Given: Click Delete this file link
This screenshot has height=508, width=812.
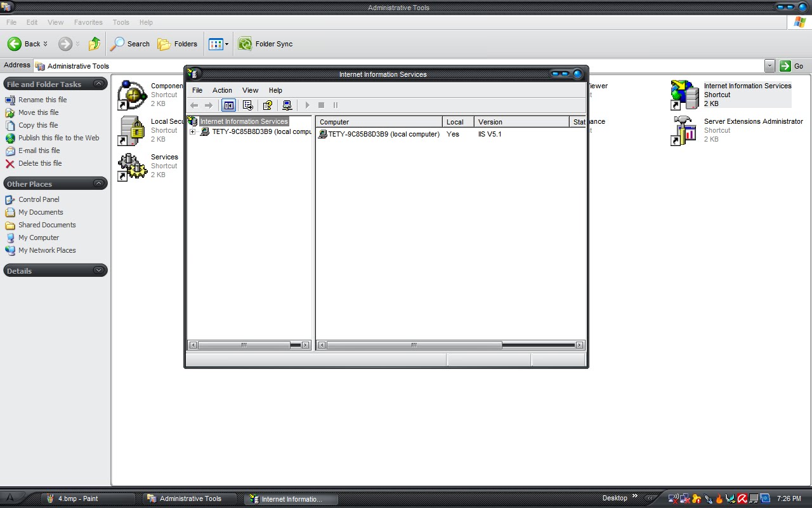Looking at the screenshot, I should (x=40, y=163).
